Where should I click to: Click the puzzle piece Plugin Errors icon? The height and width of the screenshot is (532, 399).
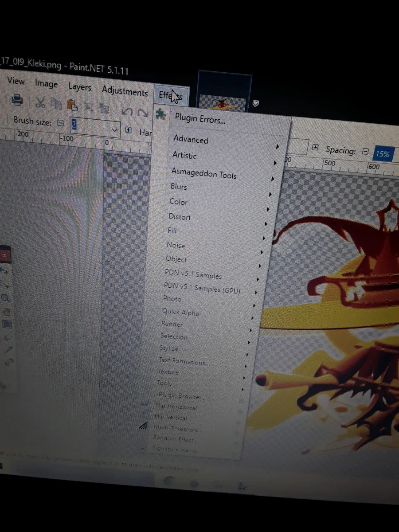(160, 115)
